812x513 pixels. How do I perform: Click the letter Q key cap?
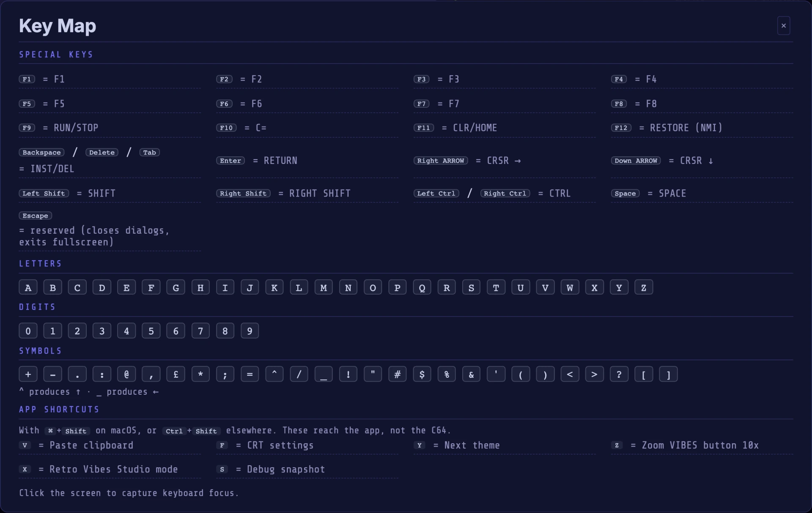coord(422,287)
